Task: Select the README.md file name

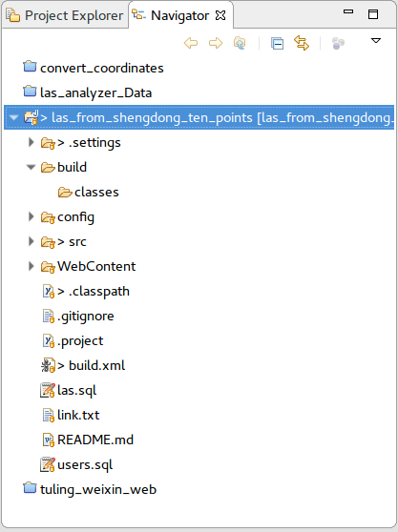Action: [x=95, y=440]
